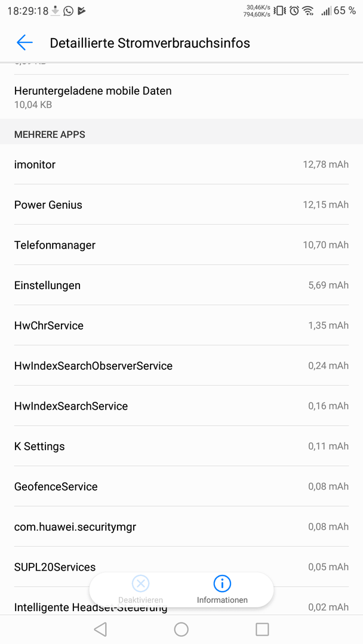Tap the alarm clock status icon
This screenshot has height=644, width=363.
(294, 11)
